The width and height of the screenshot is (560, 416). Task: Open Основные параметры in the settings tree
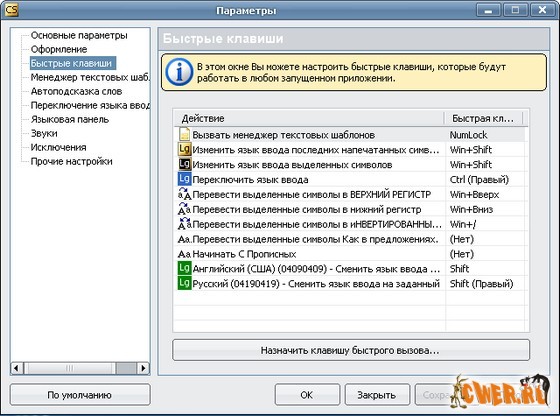(79, 35)
